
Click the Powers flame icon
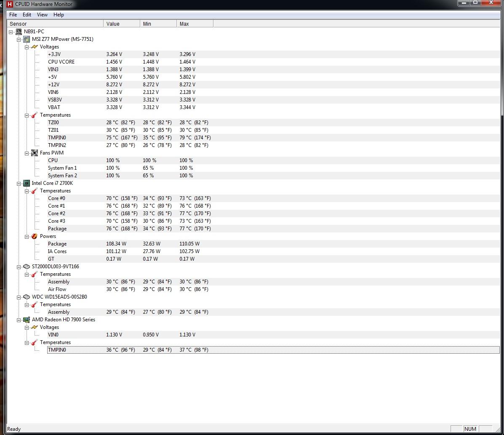35,236
